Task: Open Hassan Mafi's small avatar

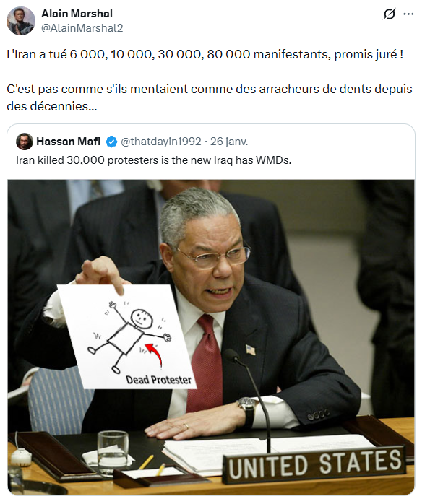Action: [x=25, y=142]
